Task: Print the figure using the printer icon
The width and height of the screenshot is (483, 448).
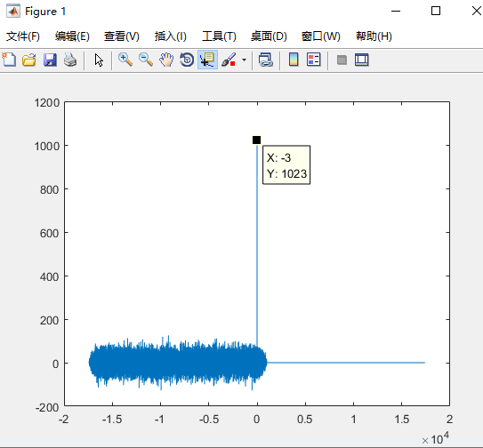Action: coord(70,60)
